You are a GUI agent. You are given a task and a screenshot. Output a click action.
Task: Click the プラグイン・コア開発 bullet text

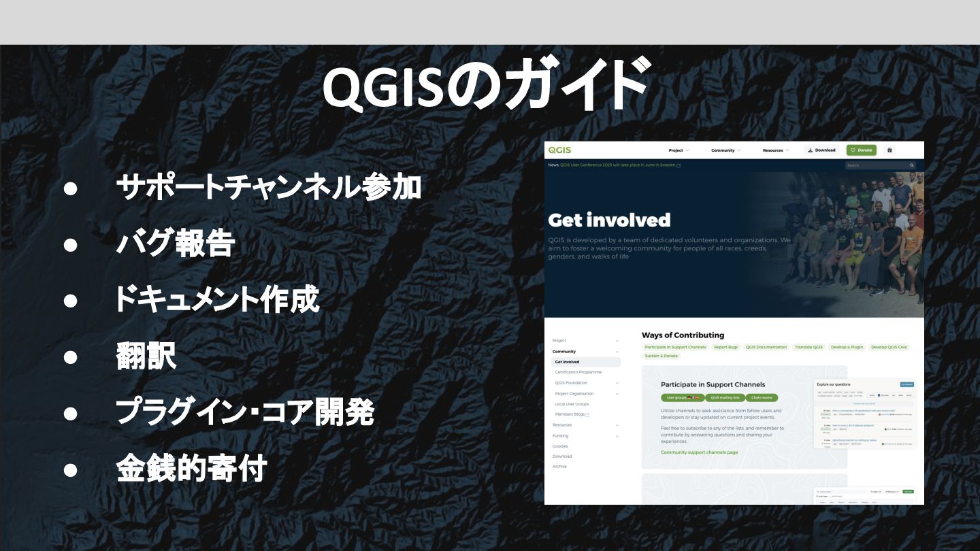click(x=244, y=413)
